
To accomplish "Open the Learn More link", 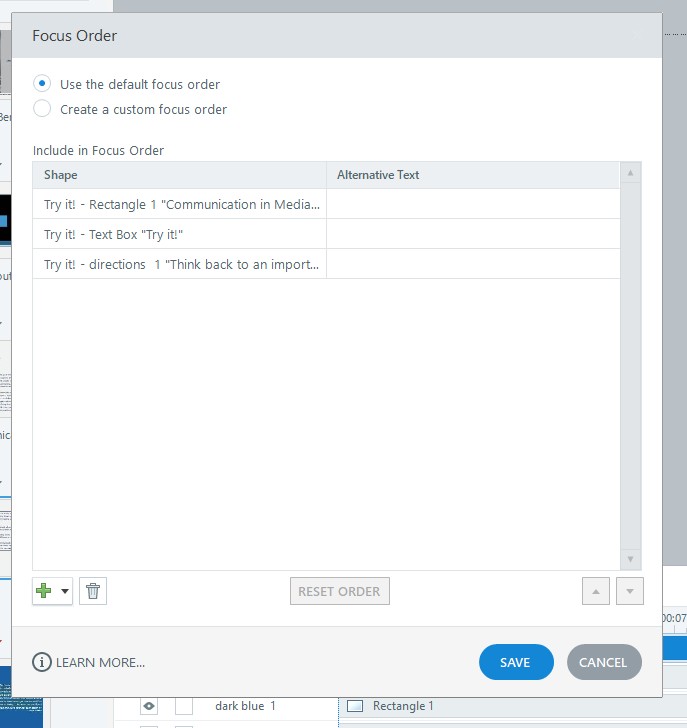I will 100,663.
